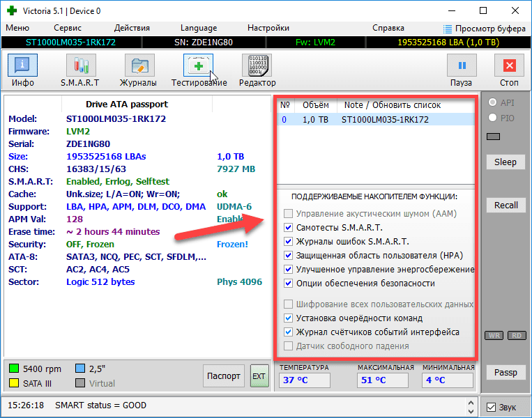Screen dimensions: 532x418
Task: Toggle the Звук sound checkbox
Action: (x=491, y=407)
